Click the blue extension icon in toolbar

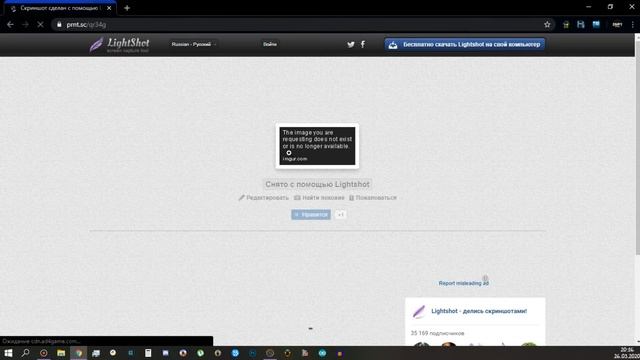[x=596, y=24]
